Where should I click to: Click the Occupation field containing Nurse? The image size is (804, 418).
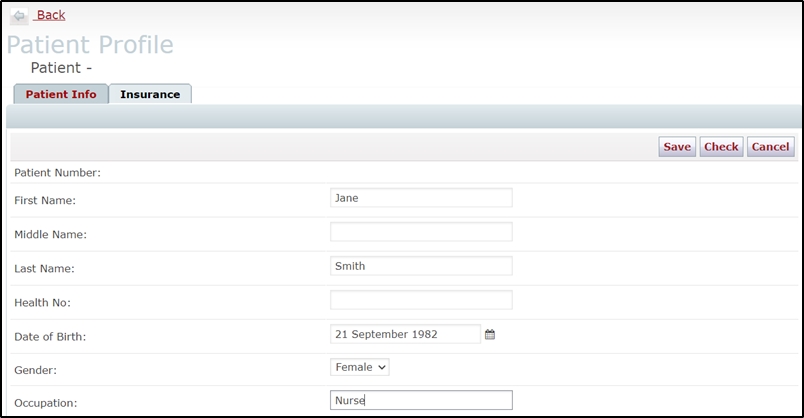click(421, 400)
